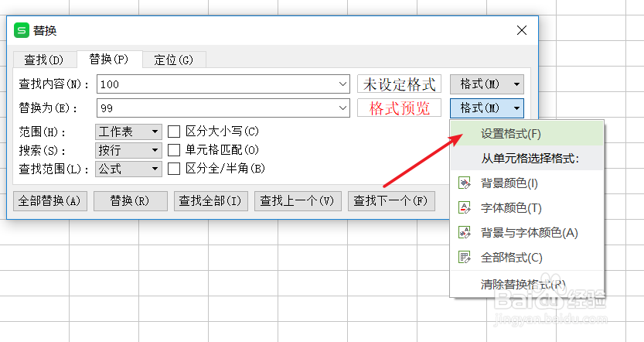Click the WPS green S logo icon
Viewport: 644px width, 342px height.
[x=22, y=30]
